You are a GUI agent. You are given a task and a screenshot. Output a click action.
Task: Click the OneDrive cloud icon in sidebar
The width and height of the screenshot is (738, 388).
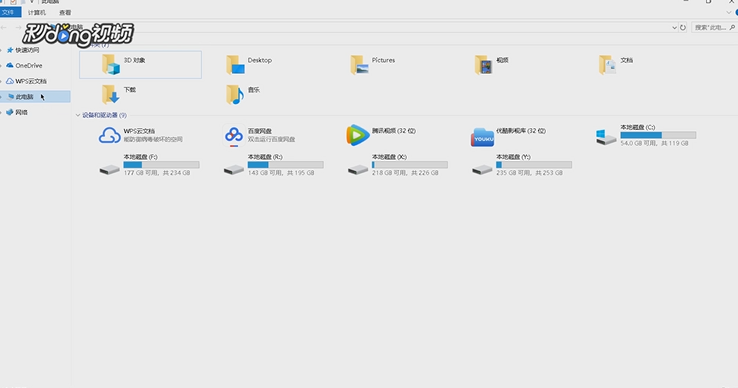[x=10, y=65]
